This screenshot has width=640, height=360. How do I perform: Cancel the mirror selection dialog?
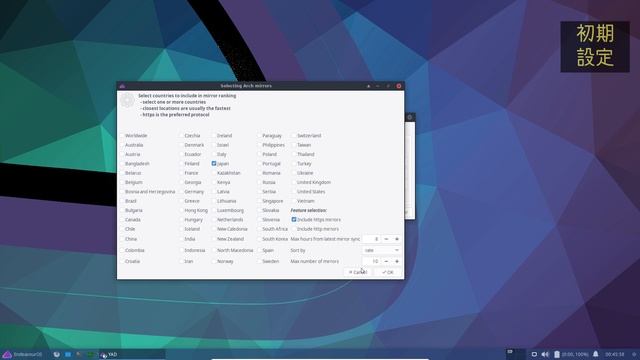coord(358,272)
